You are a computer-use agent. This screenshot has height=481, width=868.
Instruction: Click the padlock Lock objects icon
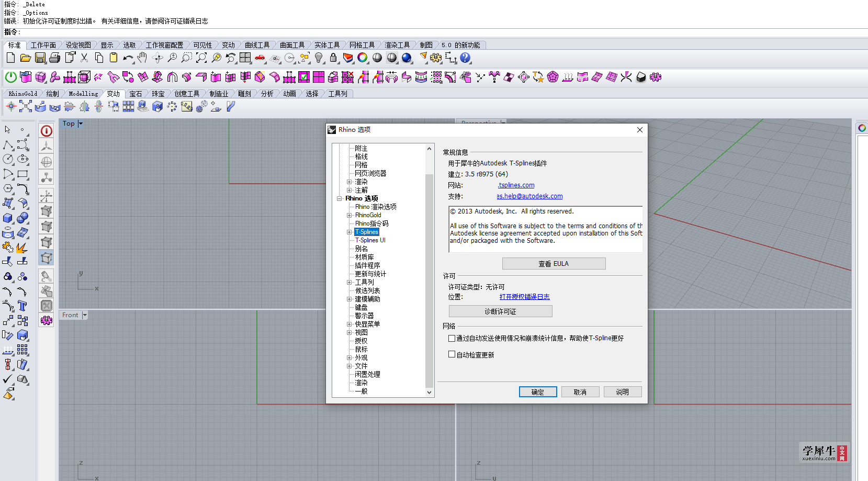click(x=333, y=58)
